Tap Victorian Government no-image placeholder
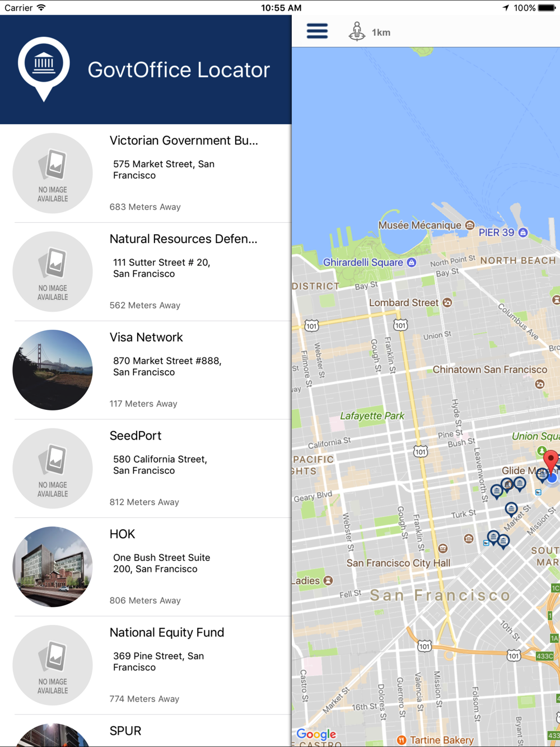 pyautogui.click(x=53, y=173)
